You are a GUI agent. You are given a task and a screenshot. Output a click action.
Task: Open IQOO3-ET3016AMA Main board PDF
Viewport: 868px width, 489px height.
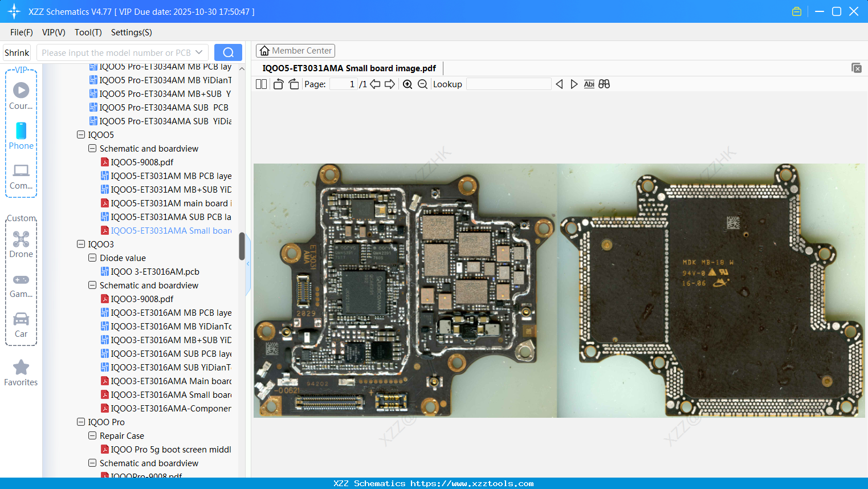coord(168,381)
